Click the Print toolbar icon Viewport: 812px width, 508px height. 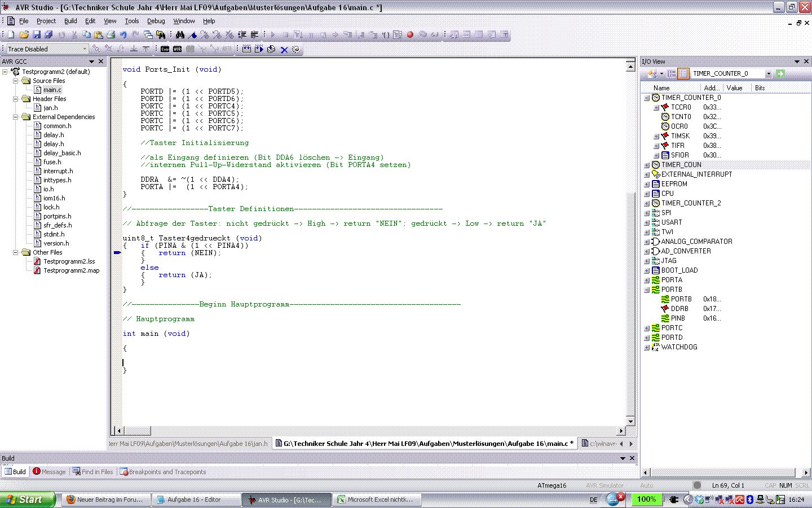click(111, 35)
